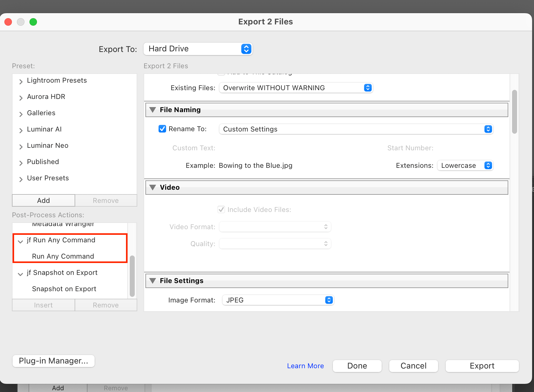
Task: Expand the User Presets chevron
Action: 21,179
